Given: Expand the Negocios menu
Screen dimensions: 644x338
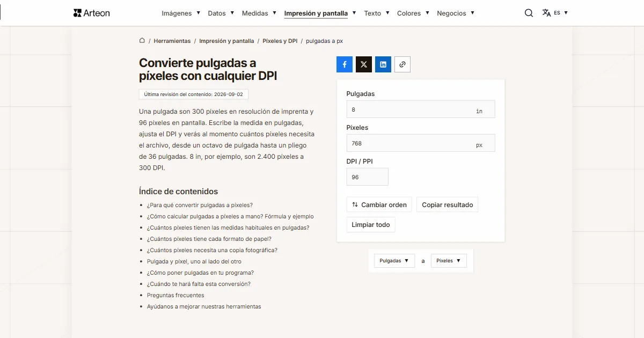Looking at the screenshot, I should (x=456, y=13).
